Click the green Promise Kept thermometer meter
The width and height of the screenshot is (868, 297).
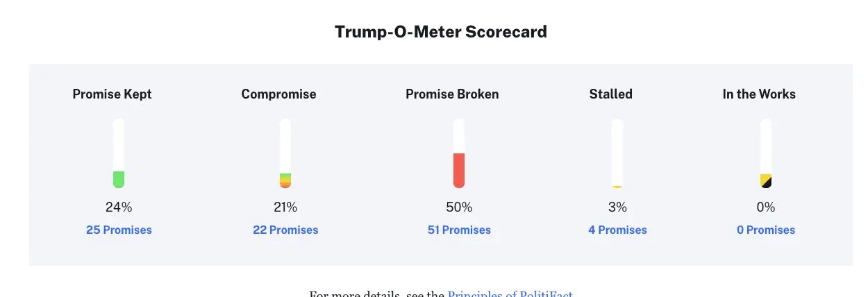[x=119, y=153]
